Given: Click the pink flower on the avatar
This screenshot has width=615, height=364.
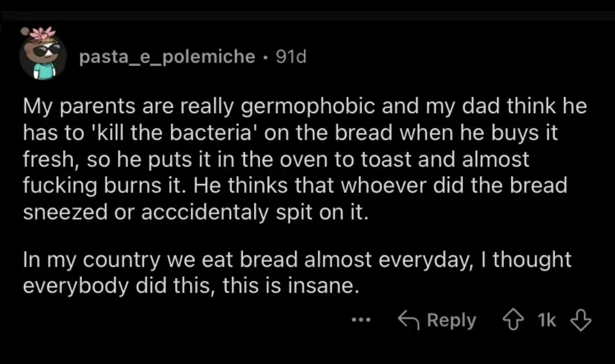Looking at the screenshot, I should (x=42, y=33).
